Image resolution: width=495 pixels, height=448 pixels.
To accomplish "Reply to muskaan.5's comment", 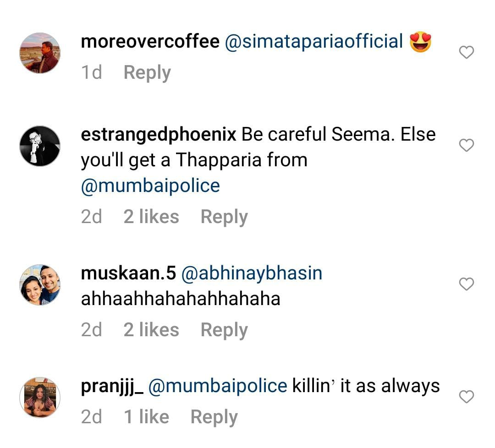I will pos(224,330).
